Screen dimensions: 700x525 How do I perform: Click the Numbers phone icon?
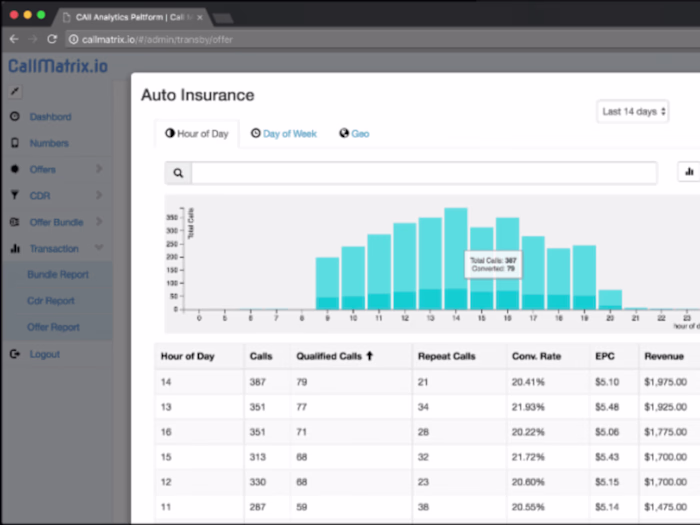tap(15, 143)
